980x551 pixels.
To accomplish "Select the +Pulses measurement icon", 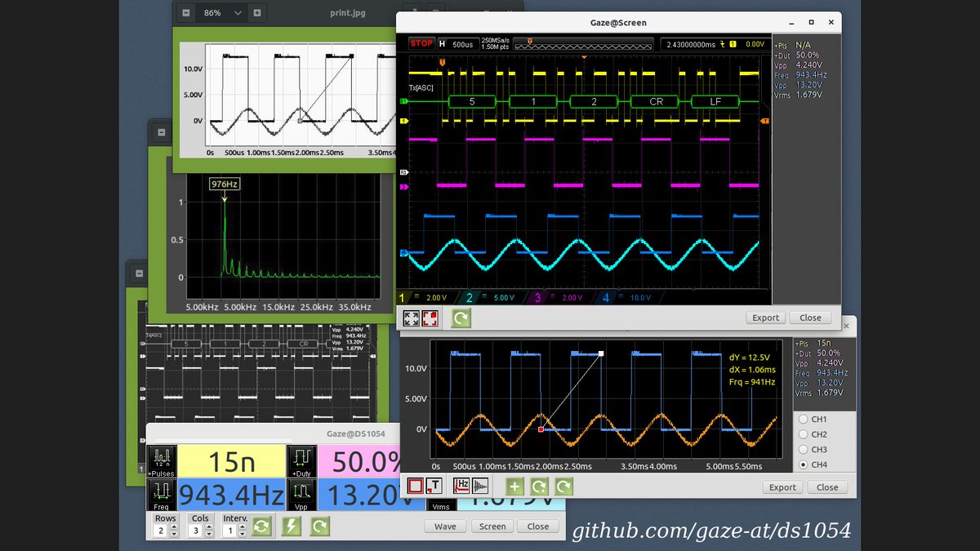I will point(160,460).
